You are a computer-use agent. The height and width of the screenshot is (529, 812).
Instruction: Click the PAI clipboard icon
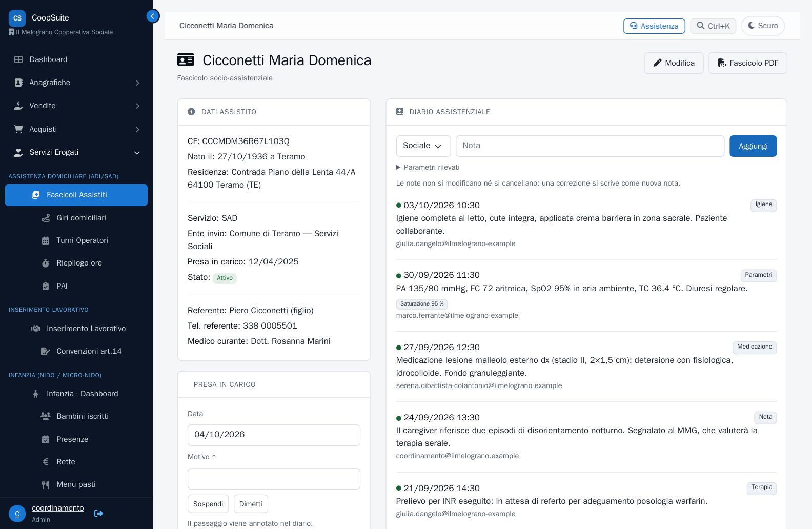point(46,286)
